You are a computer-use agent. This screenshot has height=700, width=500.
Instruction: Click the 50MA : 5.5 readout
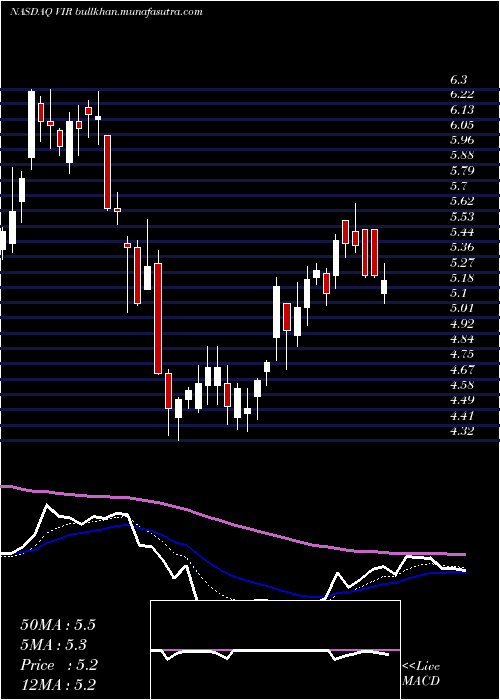click(x=58, y=625)
